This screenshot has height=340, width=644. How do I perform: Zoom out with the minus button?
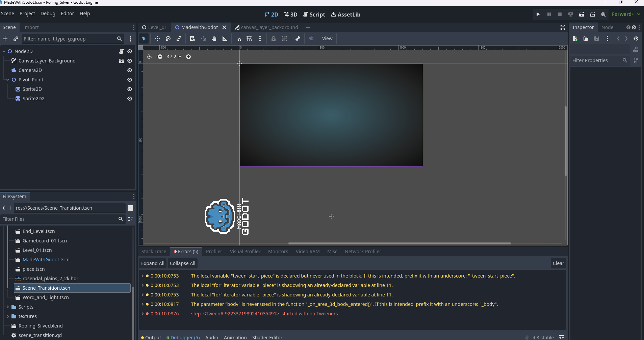pos(160,57)
